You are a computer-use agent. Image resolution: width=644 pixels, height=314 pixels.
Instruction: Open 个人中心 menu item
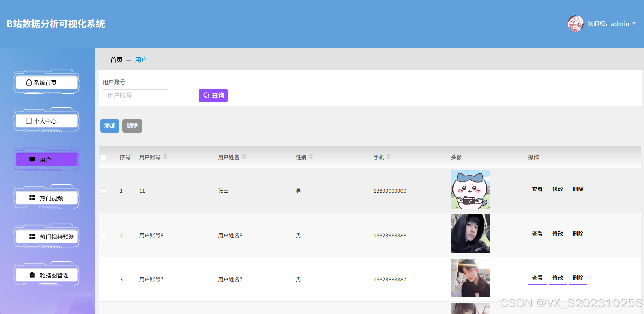47,121
